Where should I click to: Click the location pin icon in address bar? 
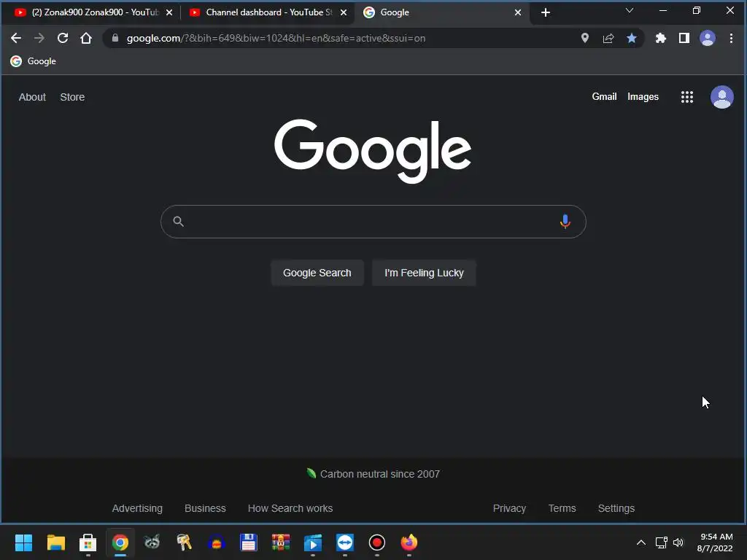pyautogui.click(x=584, y=38)
